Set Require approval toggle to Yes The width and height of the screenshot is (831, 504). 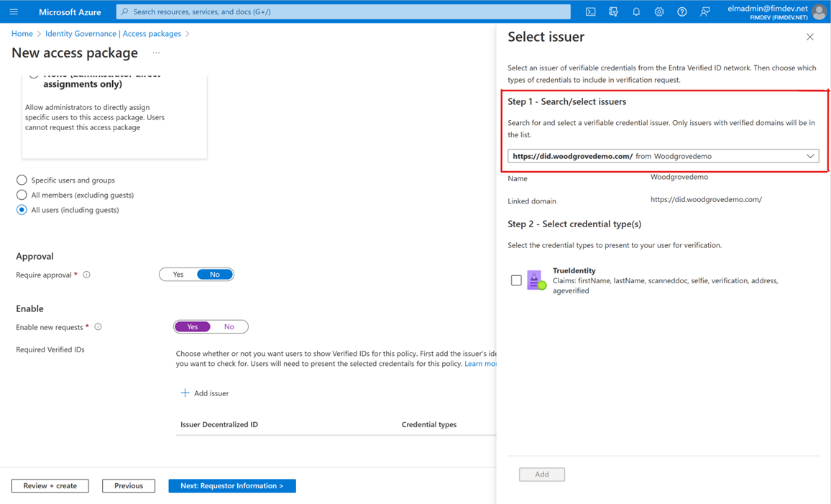click(178, 275)
